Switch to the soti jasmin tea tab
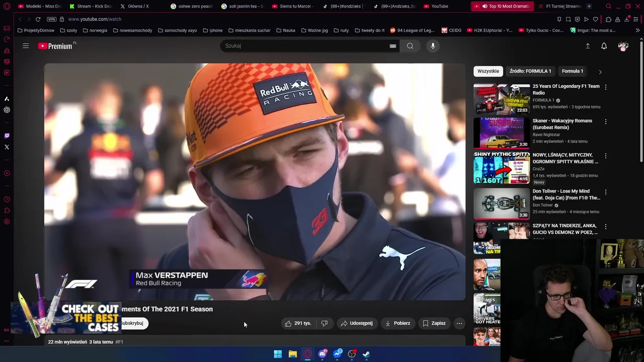Image resolution: width=644 pixels, height=362 pixels. [243, 6]
